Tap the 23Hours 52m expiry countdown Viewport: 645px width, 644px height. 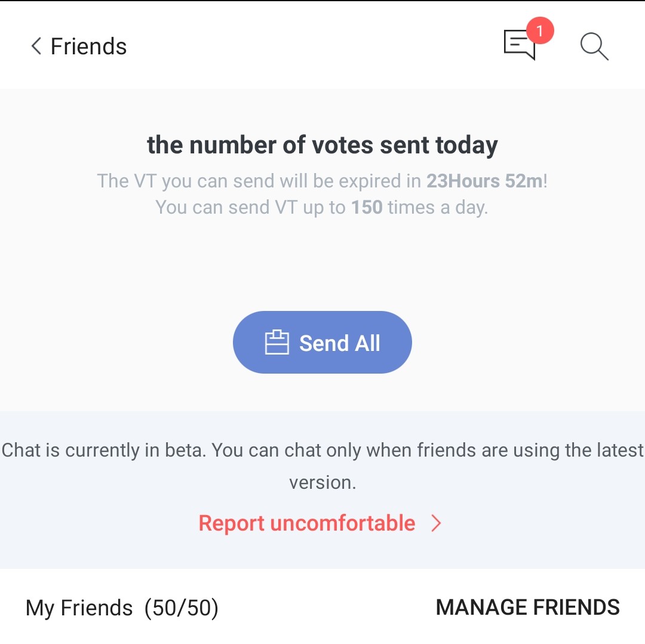coord(484,181)
